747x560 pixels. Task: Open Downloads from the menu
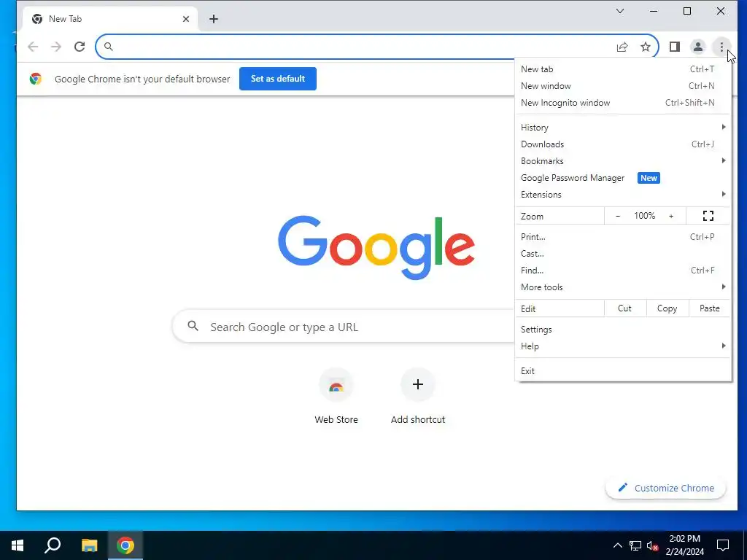[x=623, y=144]
